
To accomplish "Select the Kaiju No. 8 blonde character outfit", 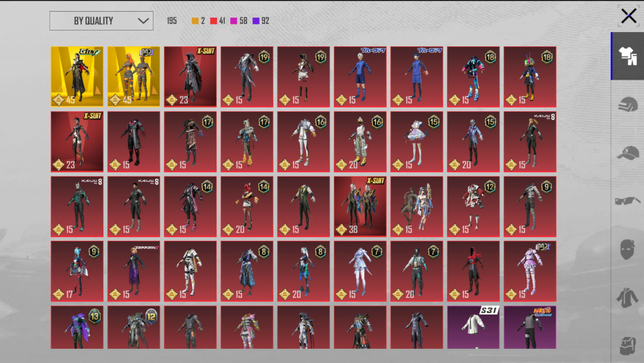I will coord(530,142).
